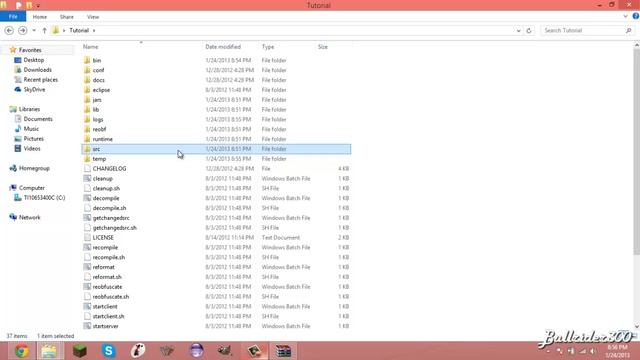Expand breadcrumb arrow after Tutorial
The image size is (640, 360).
(94, 31)
